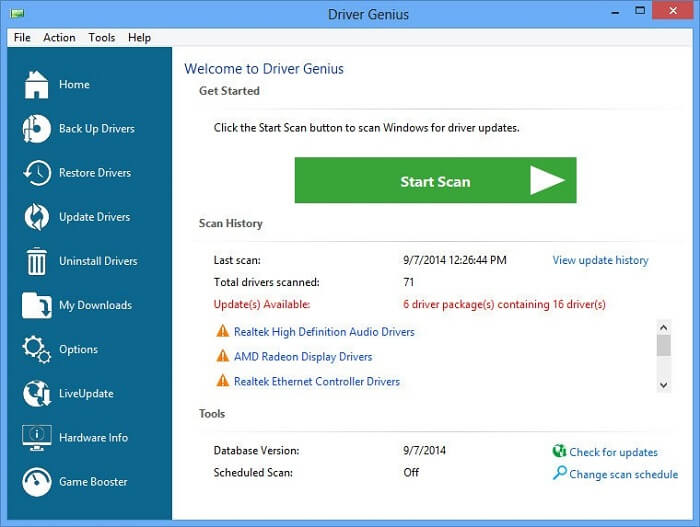Open the Help menu
This screenshot has height=527, width=700.
tap(139, 38)
